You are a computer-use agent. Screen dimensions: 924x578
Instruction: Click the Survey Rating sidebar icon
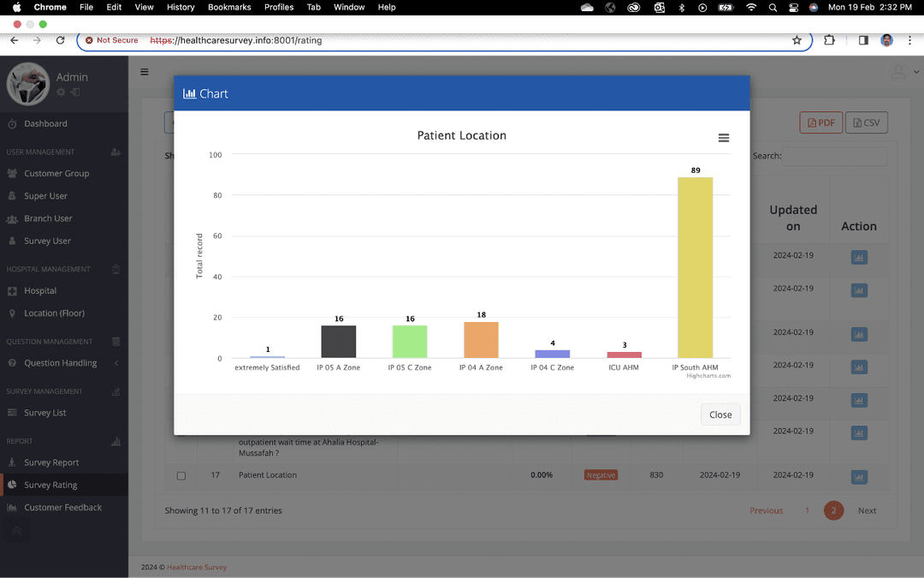point(12,485)
